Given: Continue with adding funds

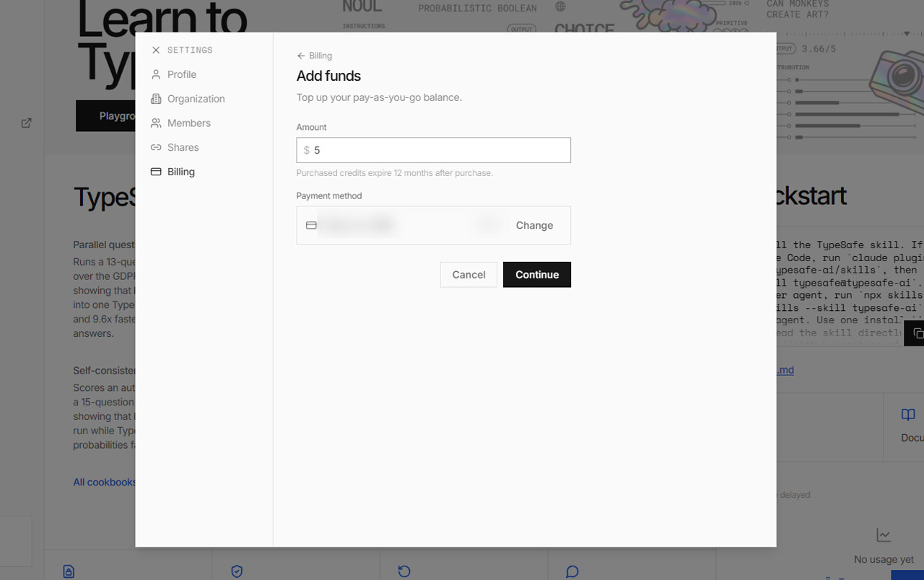Looking at the screenshot, I should (537, 274).
